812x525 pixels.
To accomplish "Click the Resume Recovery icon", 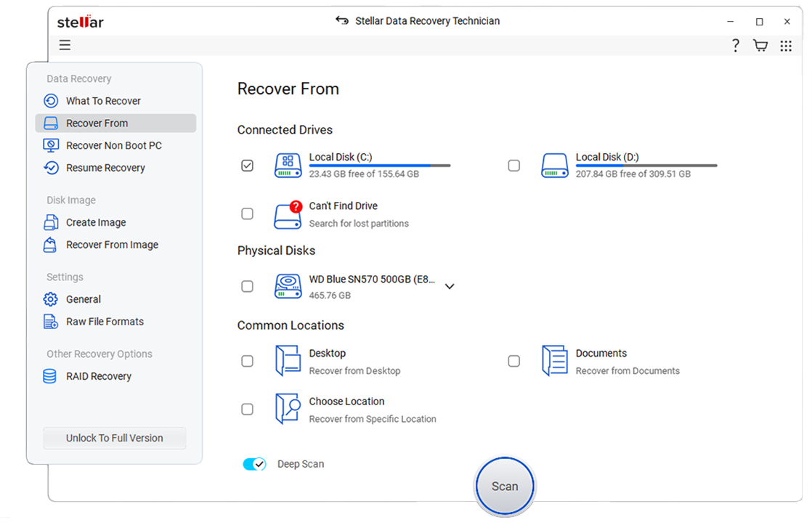I will click(51, 168).
